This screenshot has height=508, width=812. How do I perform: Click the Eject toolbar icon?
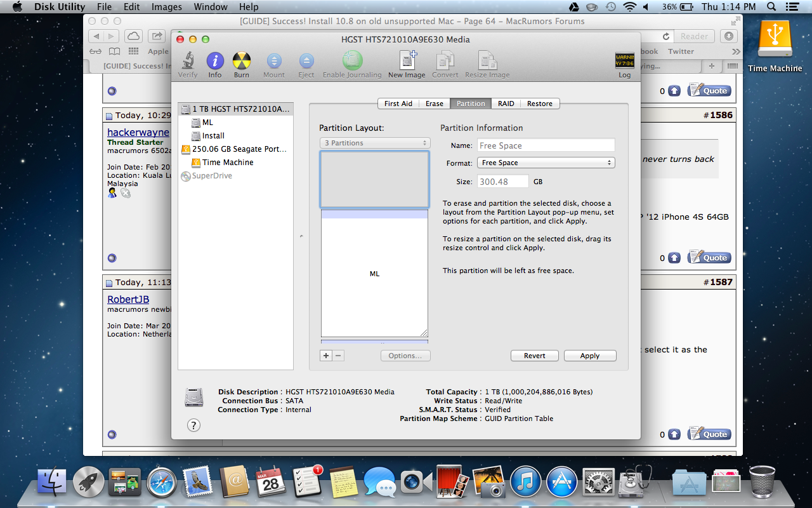(306, 65)
